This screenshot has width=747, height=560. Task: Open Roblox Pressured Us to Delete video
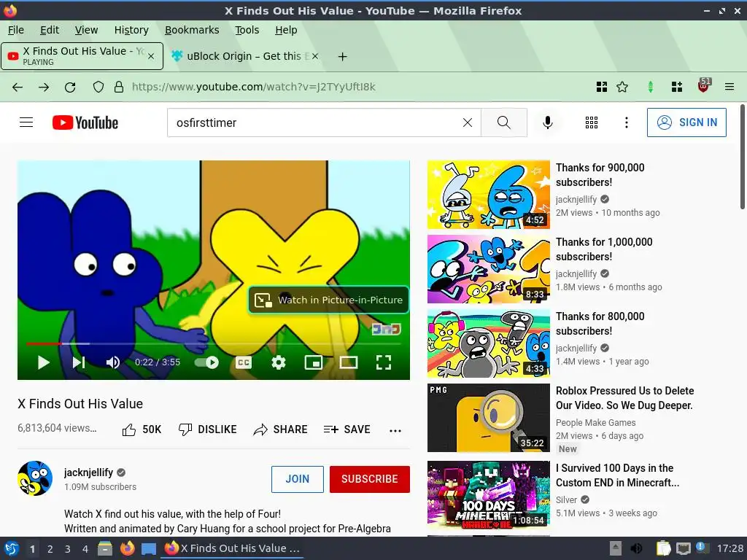(x=624, y=398)
